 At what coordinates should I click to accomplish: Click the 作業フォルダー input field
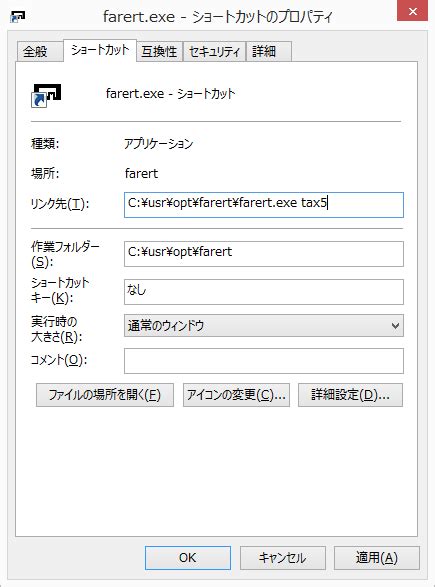264,254
